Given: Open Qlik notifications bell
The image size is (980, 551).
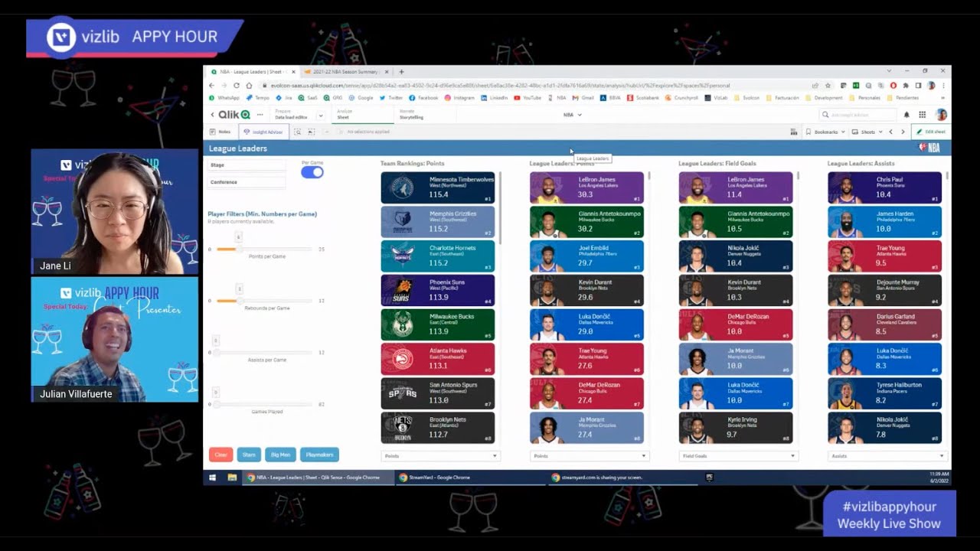Looking at the screenshot, I should point(907,115).
